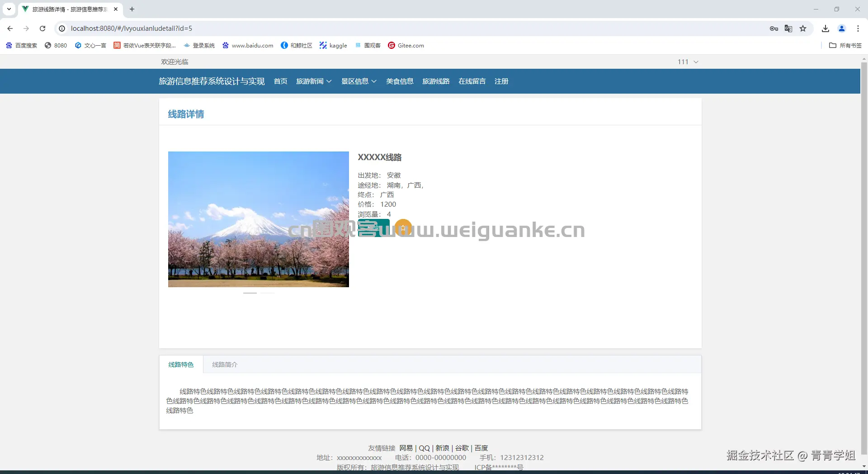
Task: Reload the page with refresh icon
Action: [42, 28]
